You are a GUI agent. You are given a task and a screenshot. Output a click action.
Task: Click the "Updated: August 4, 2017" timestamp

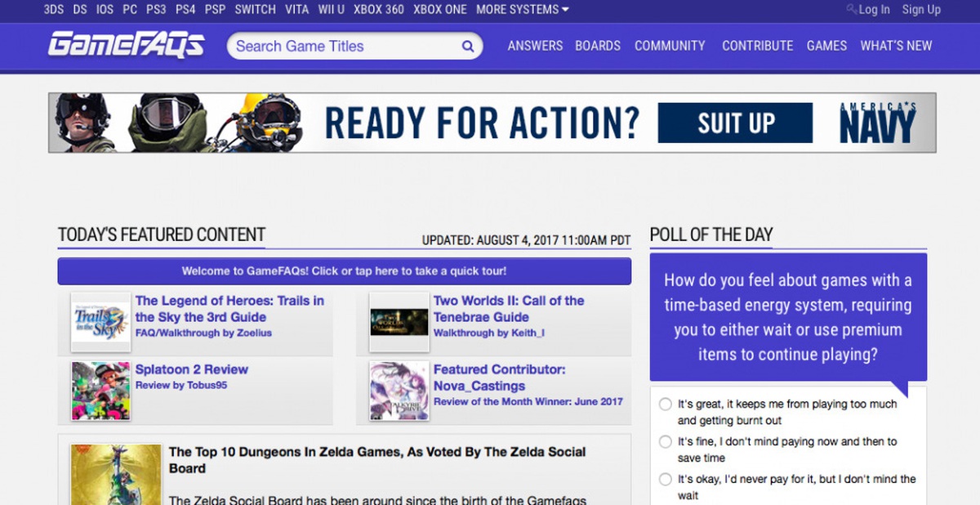(x=527, y=240)
